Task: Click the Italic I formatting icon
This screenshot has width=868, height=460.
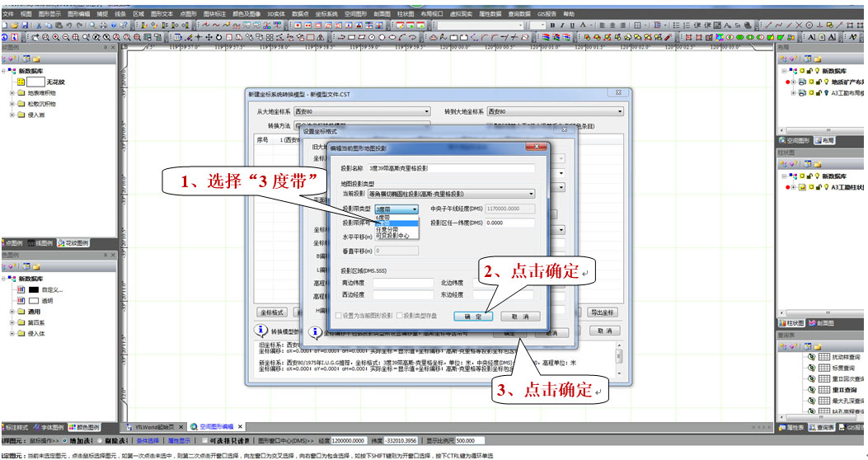Action: click(x=562, y=26)
